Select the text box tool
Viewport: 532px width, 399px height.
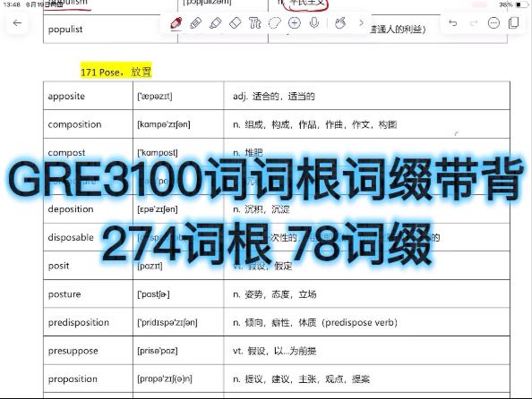[254, 23]
